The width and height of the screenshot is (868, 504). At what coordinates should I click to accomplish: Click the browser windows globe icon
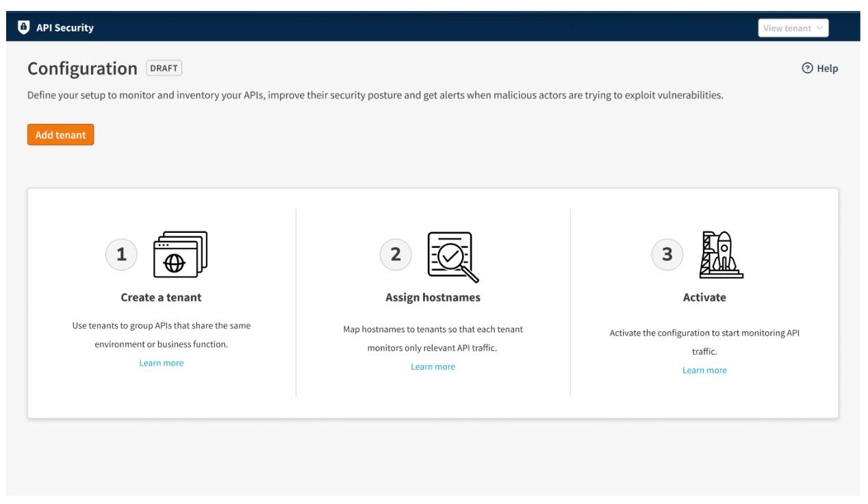tap(180, 255)
